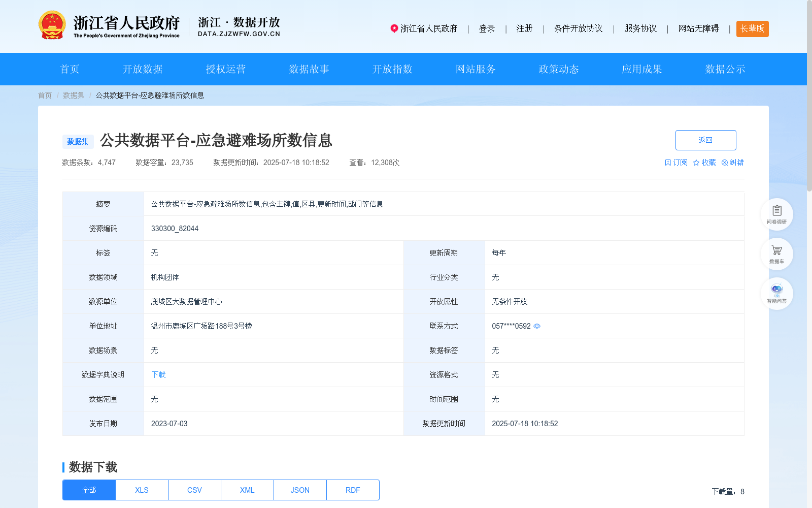812x508 pixels.
Task: Toggle 收藏 star to favorite this dataset
Action: coord(696,162)
